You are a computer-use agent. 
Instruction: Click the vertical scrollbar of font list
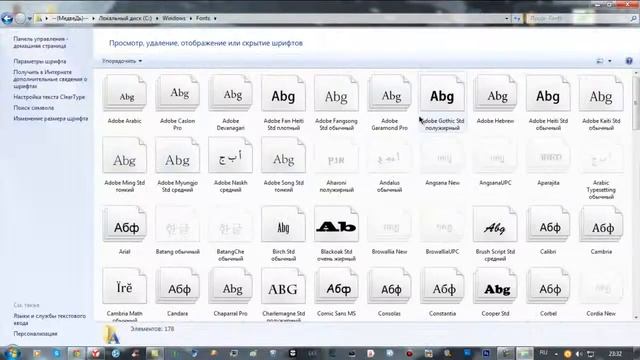[x=636, y=196]
